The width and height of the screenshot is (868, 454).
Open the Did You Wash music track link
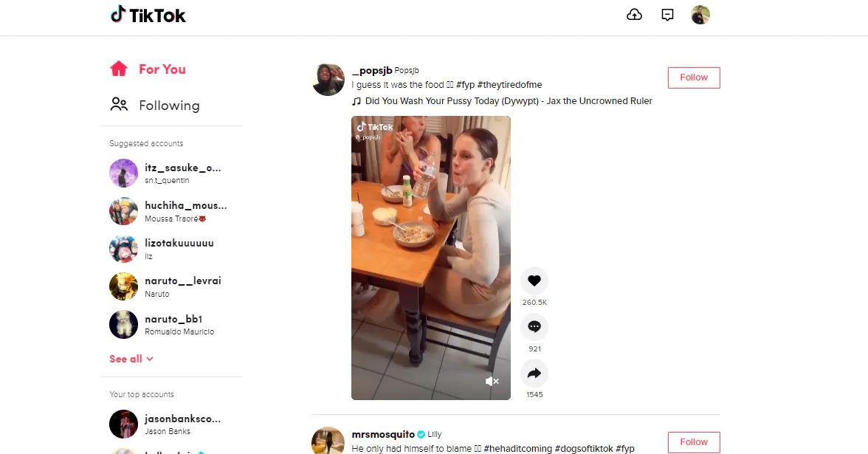click(508, 100)
